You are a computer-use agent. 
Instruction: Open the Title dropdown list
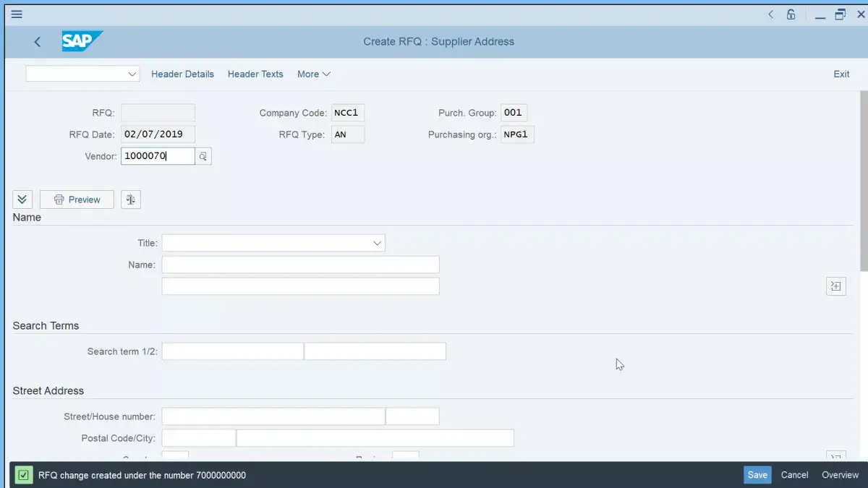point(377,243)
